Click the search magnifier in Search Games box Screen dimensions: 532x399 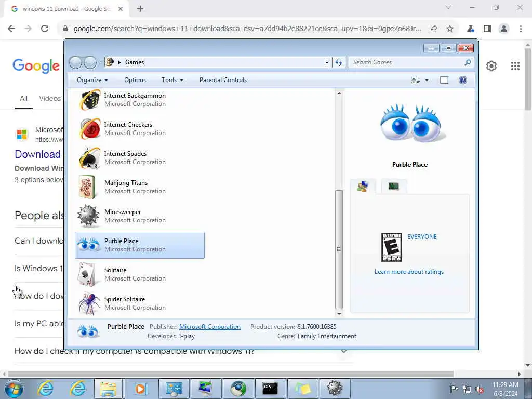[x=468, y=62]
